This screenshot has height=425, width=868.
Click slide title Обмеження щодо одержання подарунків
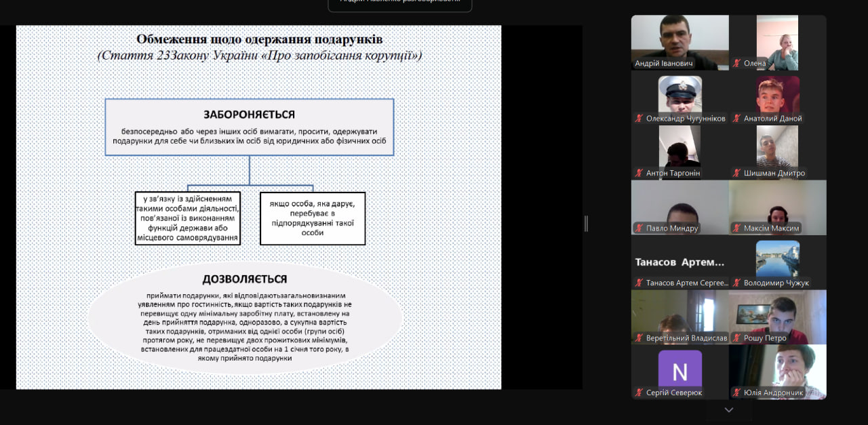[x=259, y=39]
